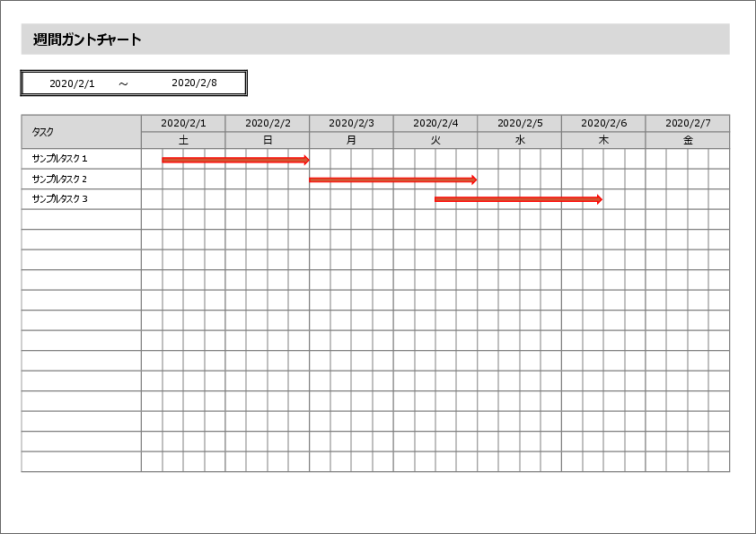The height and width of the screenshot is (534, 756).
Task: Click the 火 weekday cell
Action: click(435, 140)
